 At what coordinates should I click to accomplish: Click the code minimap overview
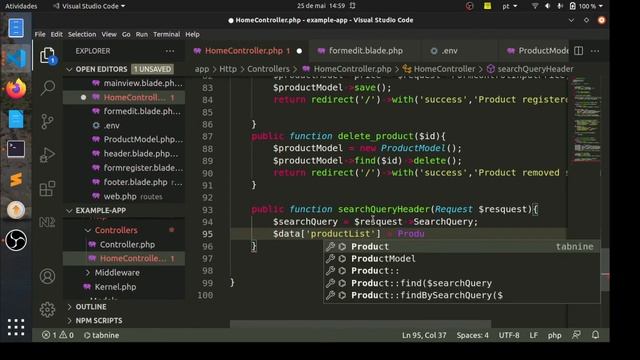pyautogui.click(x=586, y=120)
